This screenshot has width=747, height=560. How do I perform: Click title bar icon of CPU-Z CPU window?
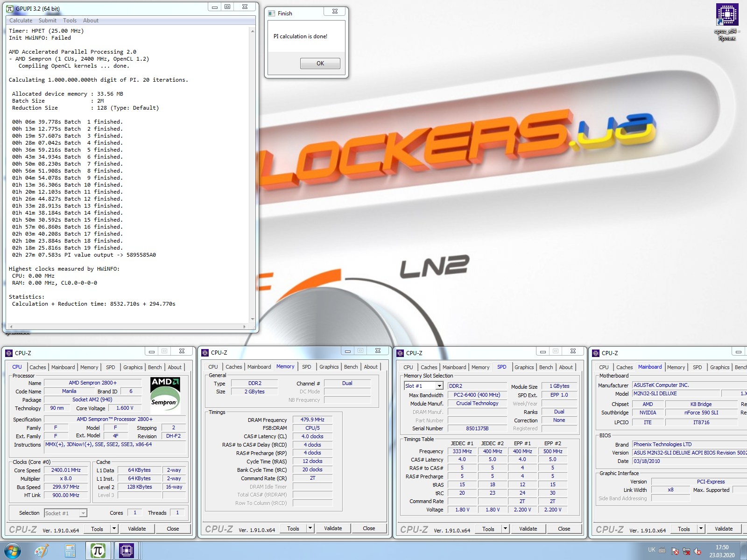point(9,353)
